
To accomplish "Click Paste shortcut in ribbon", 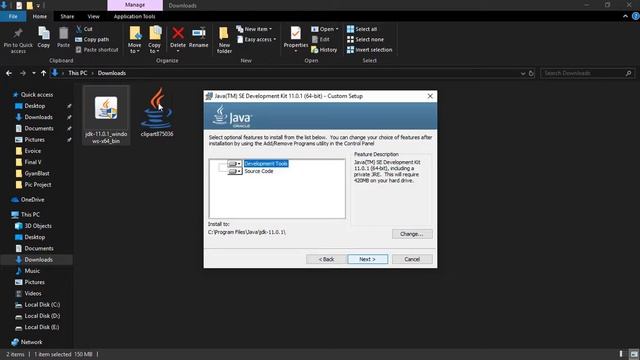I will (x=97, y=49).
